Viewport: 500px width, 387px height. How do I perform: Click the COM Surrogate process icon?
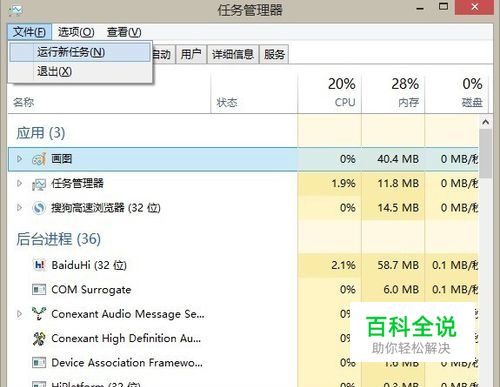39,289
